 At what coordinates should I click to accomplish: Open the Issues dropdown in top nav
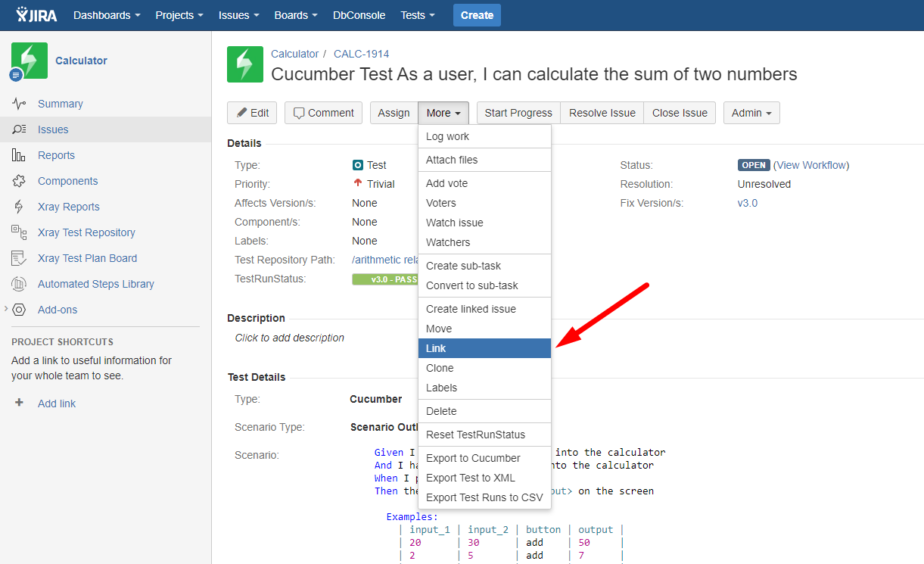pyautogui.click(x=239, y=15)
